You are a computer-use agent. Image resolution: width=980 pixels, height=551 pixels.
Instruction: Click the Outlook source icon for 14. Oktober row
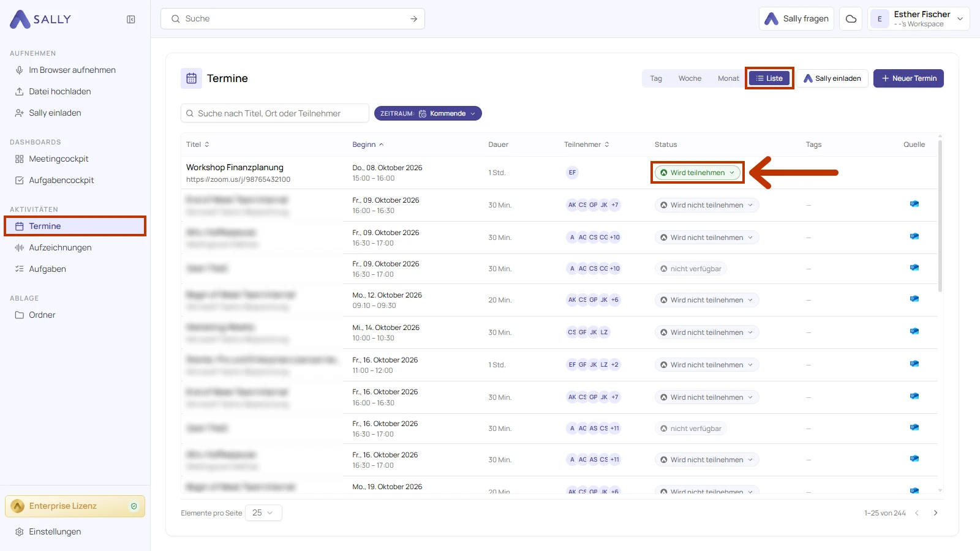click(x=914, y=331)
